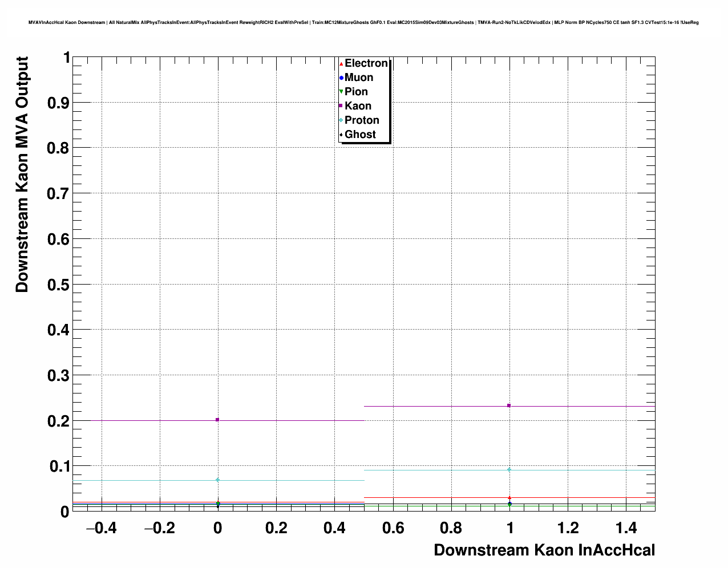
Task: Click the x-axis tick label 1.2
Action: (568, 528)
